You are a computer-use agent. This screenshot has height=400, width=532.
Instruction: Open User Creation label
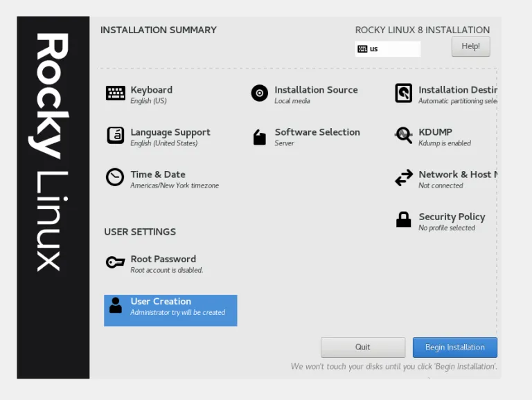click(x=161, y=301)
